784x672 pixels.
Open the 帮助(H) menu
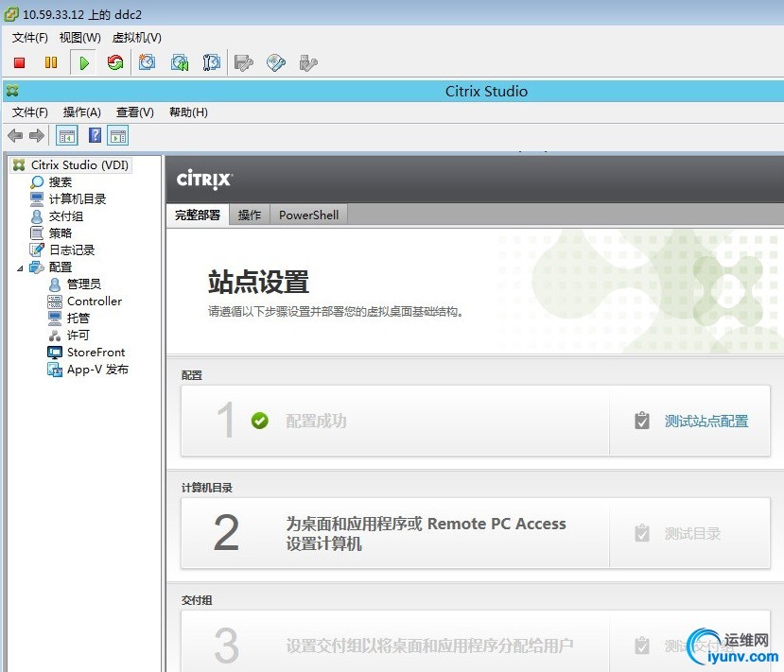(x=188, y=112)
